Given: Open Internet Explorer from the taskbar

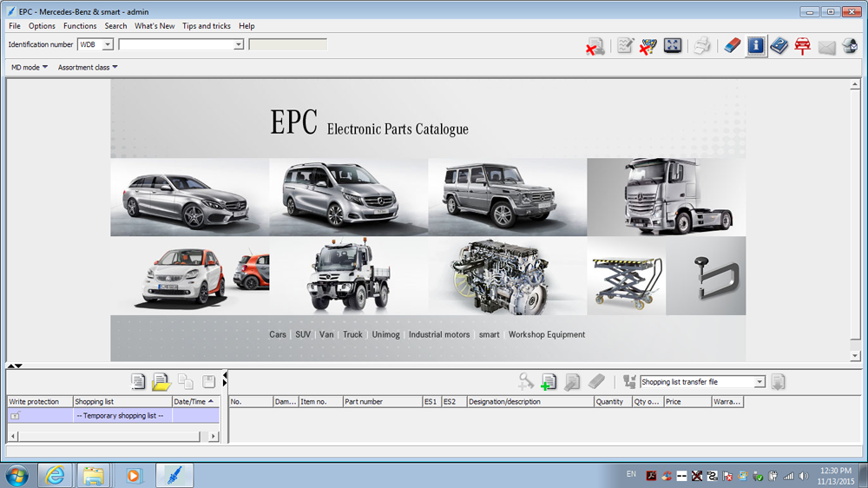Looking at the screenshot, I should coord(56,475).
